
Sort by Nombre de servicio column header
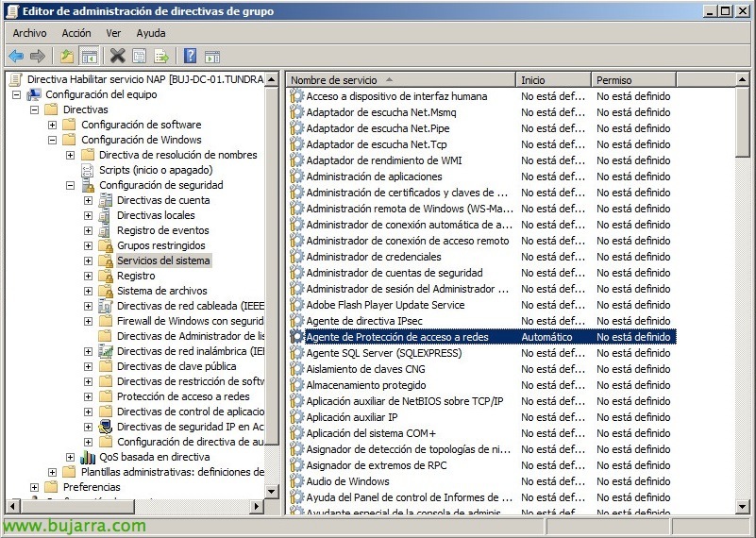tap(401, 80)
